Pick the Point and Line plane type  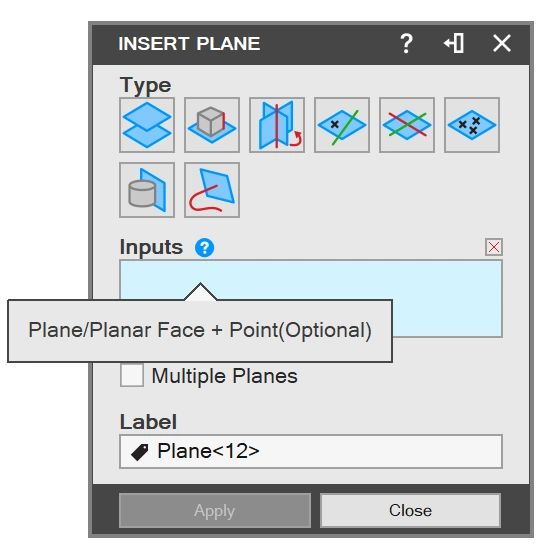[342, 125]
